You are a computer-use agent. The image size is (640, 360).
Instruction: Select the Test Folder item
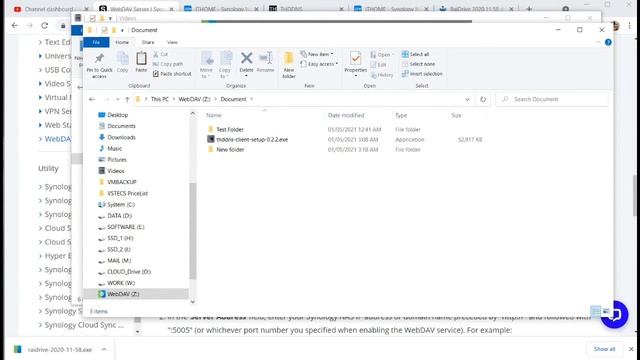coord(230,129)
